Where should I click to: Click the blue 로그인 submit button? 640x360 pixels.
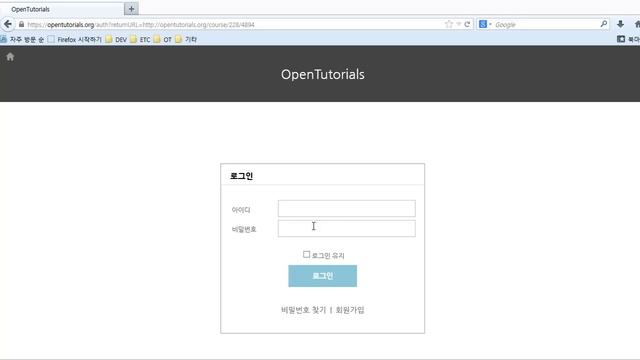point(322,276)
